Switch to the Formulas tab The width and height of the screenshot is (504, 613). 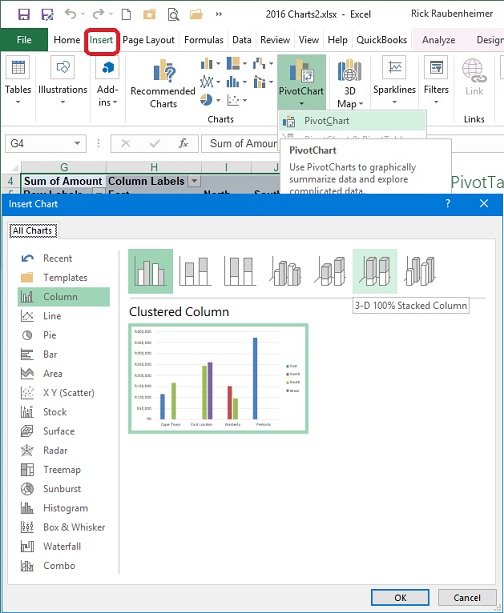(204, 40)
